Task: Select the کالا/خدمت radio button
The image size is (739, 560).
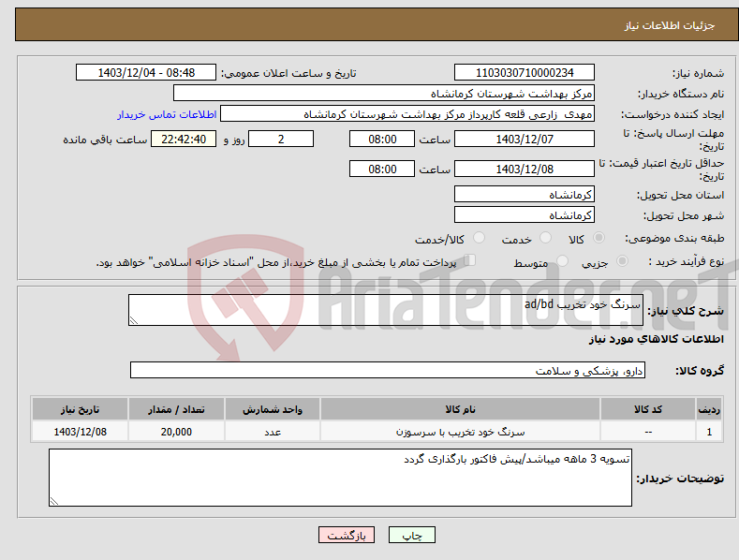Action: pos(479,238)
